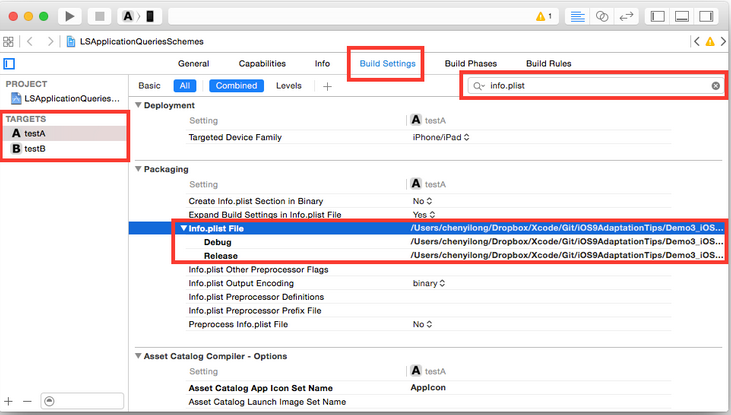Viewport: 731px width, 415px height.
Task: Open the Assistant editor view
Action: pos(602,16)
